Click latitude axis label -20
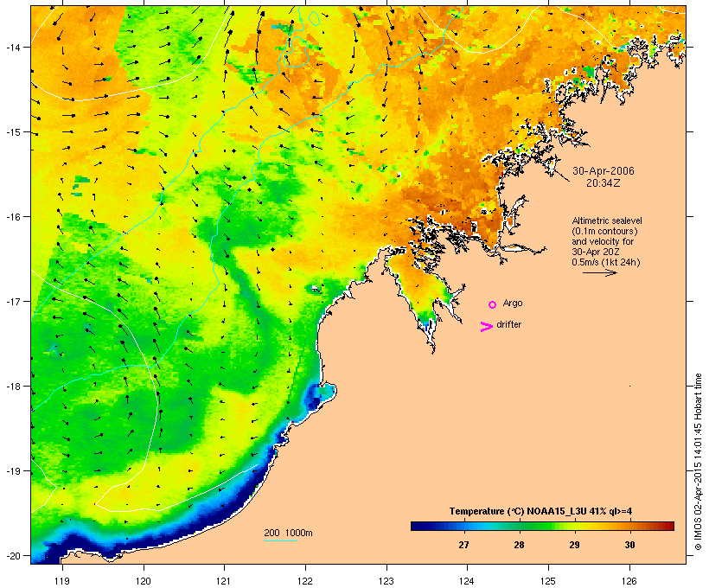Viewport: 709px width, 588px height. 12,556
